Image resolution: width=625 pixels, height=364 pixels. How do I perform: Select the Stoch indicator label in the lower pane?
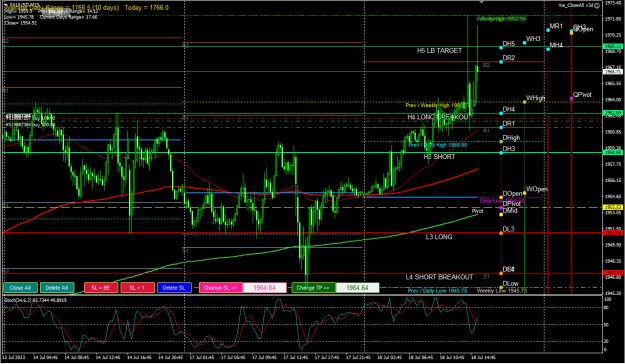35,300
